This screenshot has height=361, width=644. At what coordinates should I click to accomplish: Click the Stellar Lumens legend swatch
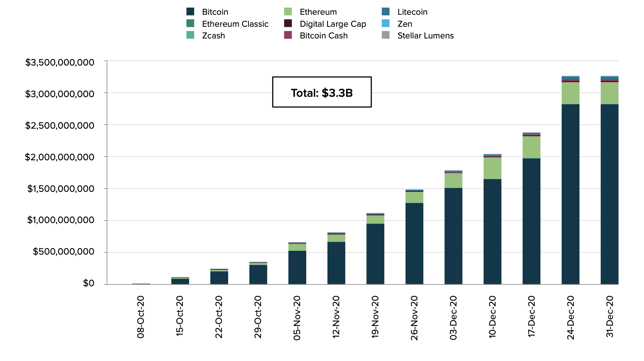(386, 35)
